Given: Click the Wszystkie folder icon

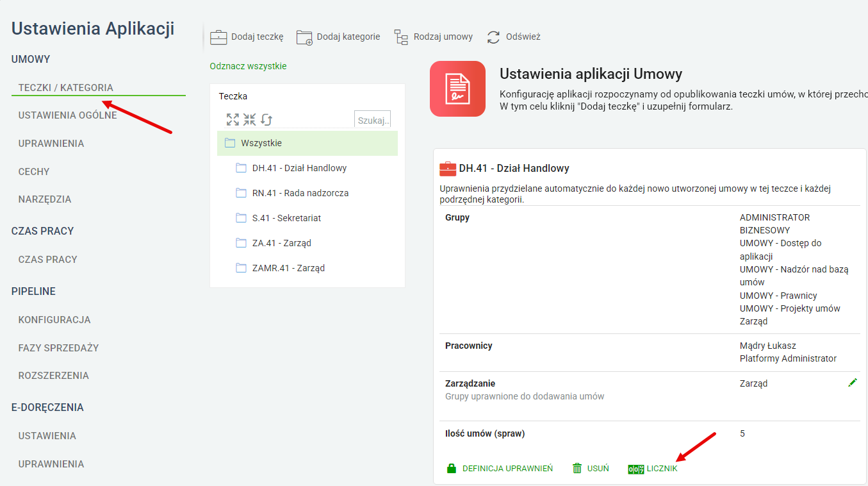Looking at the screenshot, I should coord(230,143).
